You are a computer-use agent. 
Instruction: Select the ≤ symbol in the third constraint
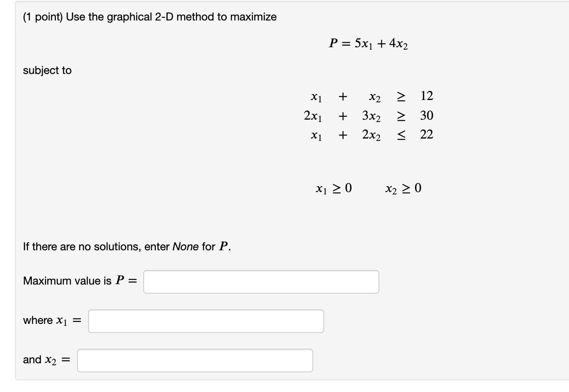(401, 135)
